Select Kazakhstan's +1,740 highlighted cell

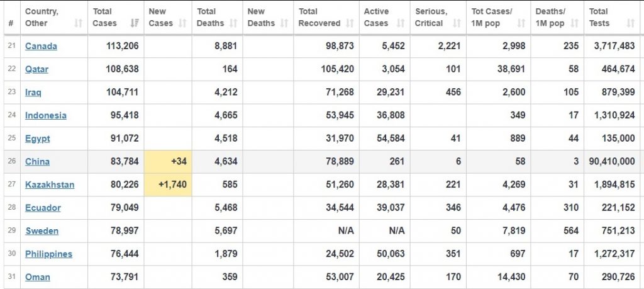click(x=168, y=184)
